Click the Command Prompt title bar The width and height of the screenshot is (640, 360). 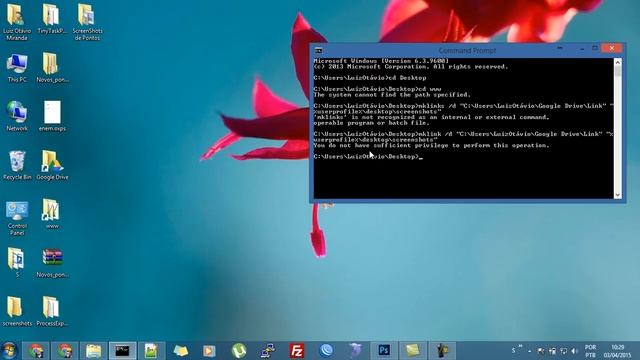click(467, 51)
